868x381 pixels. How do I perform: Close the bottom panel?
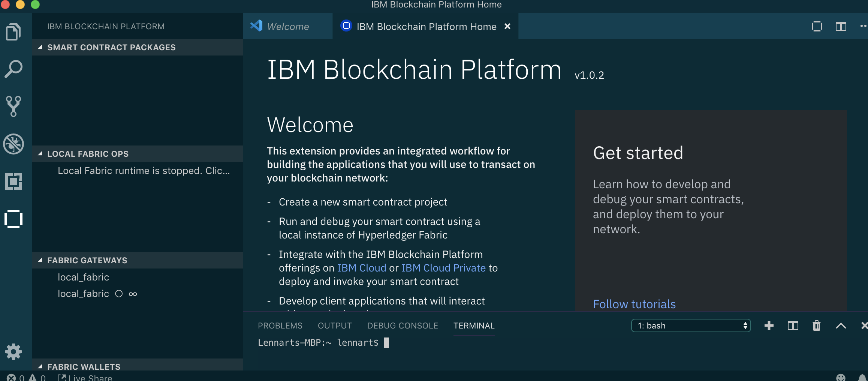[864, 325]
